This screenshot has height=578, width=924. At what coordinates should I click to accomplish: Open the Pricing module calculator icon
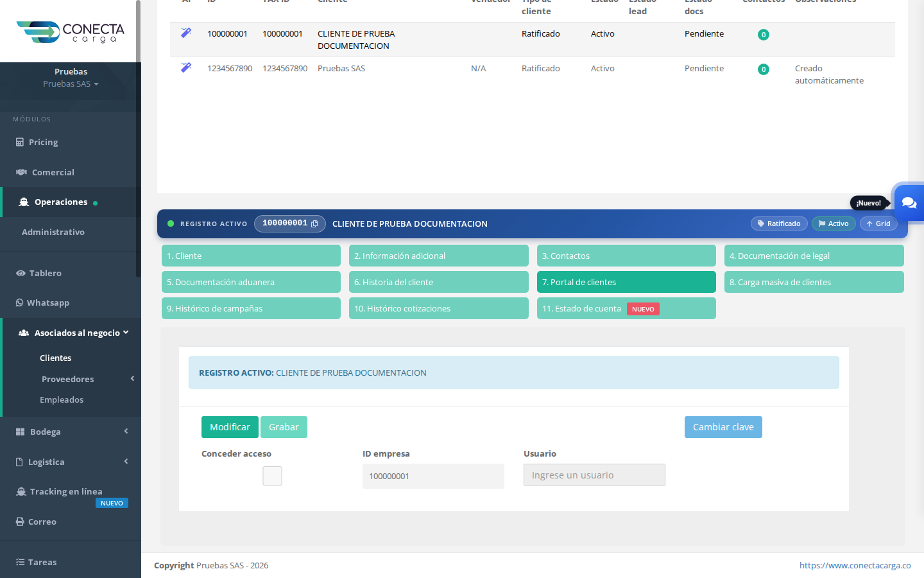click(20, 142)
